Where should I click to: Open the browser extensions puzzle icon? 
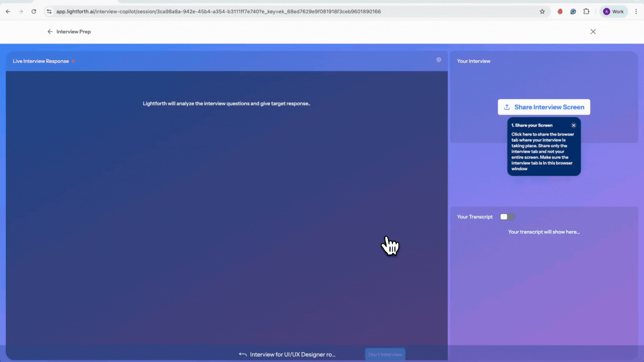(x=586, y=11)
